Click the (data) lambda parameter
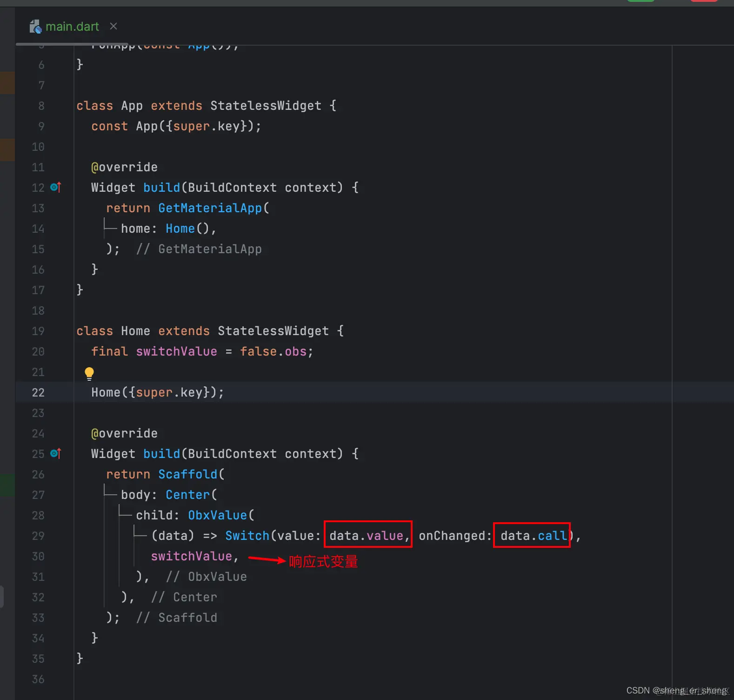Screen dimensions: 734x700 tap(173, 536)
